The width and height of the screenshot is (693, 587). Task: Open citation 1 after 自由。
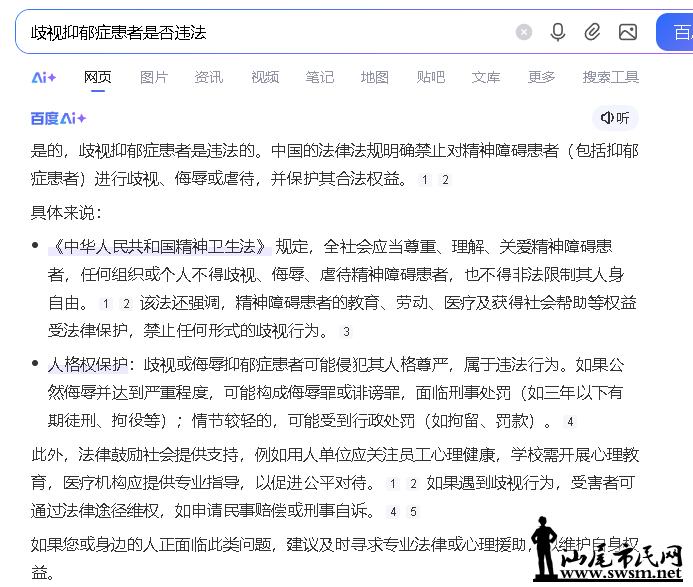pyautogui.click(x=106, y=304)
